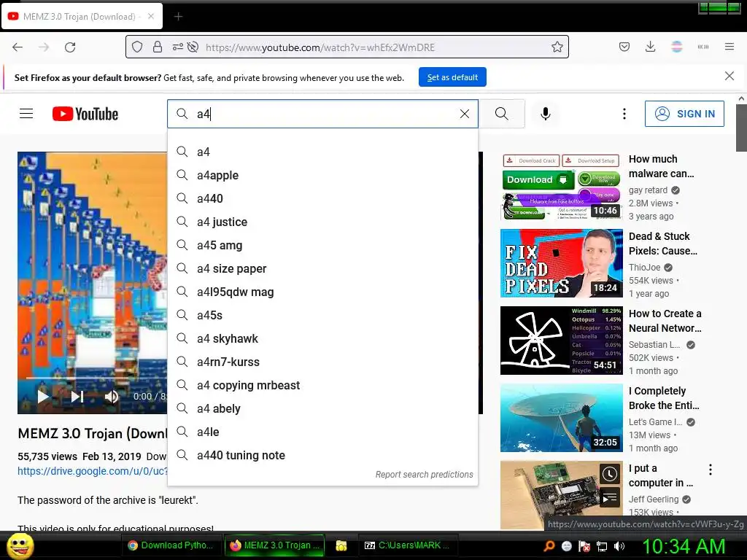Click the Firefox address bar URL
Image resolution: width=747 pixels, height=560 pixels.
pos(320,47)
